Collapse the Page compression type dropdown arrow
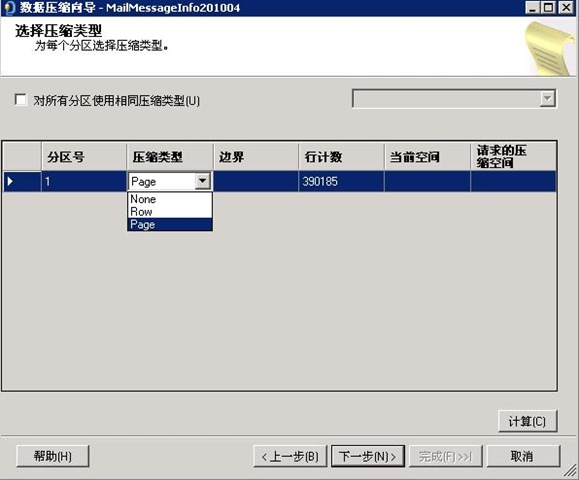This screenshot has height=480, width=579. click(x=202, y=181)
